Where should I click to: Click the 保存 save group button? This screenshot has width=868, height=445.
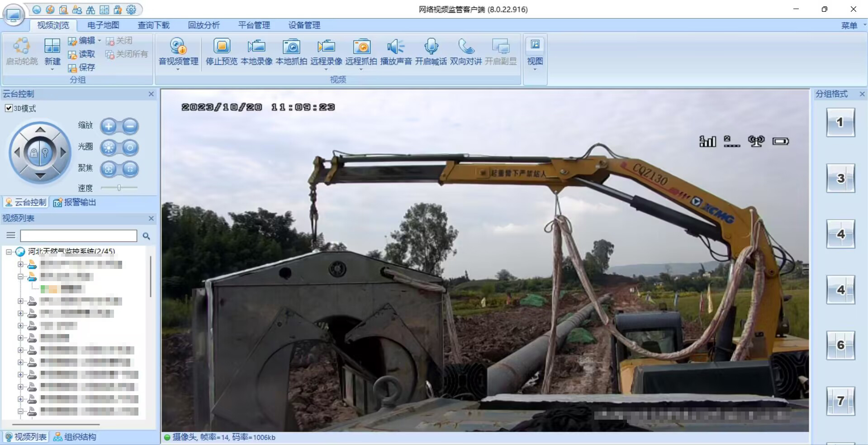click(82, 67)
